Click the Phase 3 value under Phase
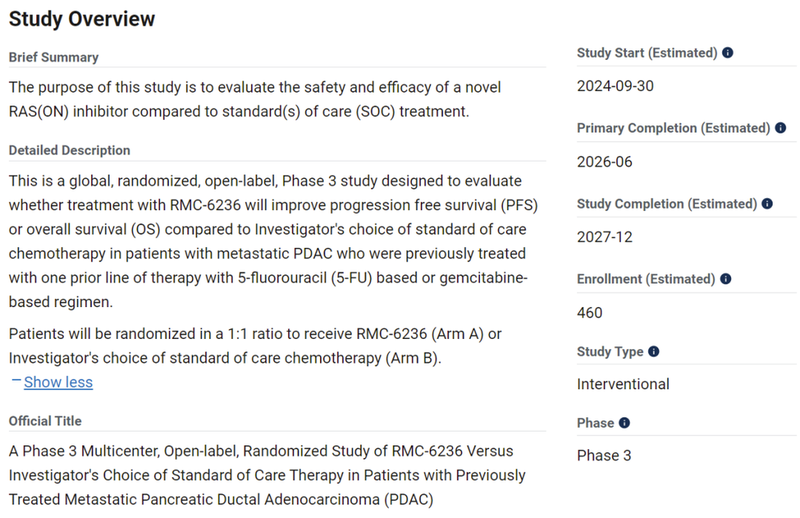Viewport: 800px width, 518px height. coord(604,456)
